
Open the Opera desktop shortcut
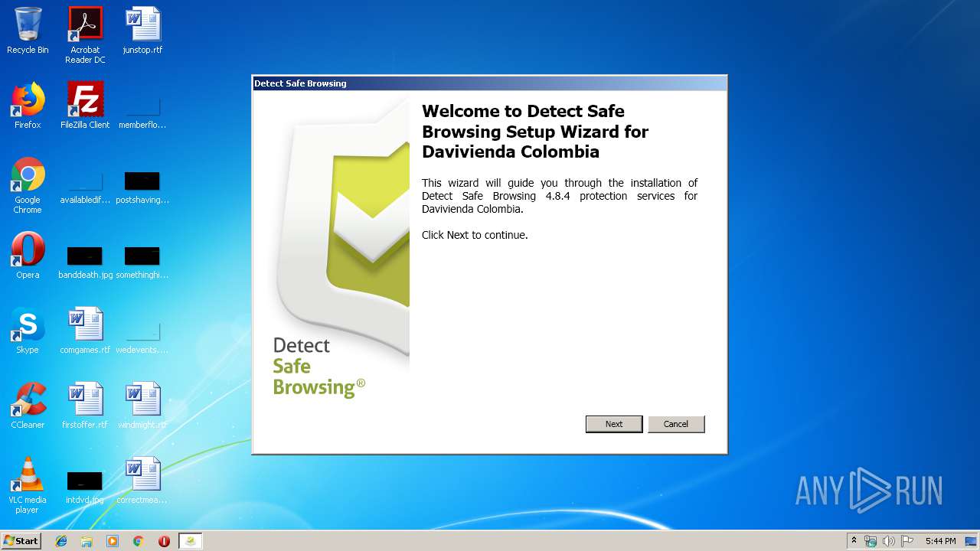(28, 256)
